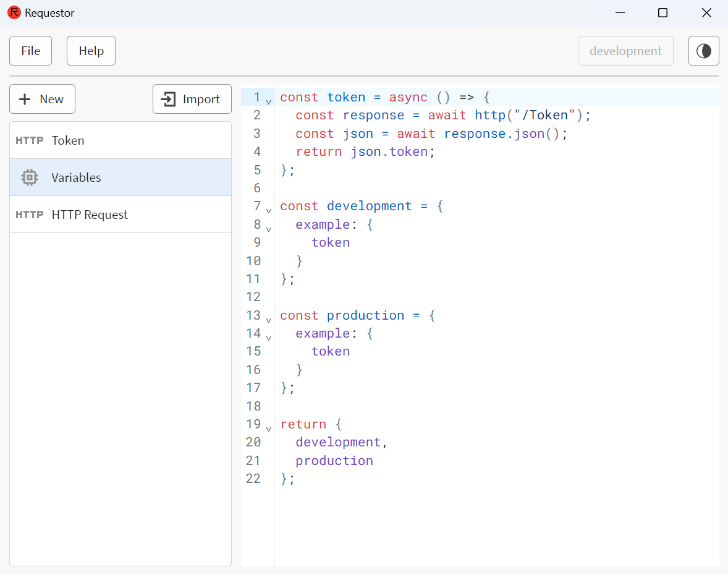Click the chip icon beside Variables
Viewport: 728px width, 575px height.
[x=29, y=177]
